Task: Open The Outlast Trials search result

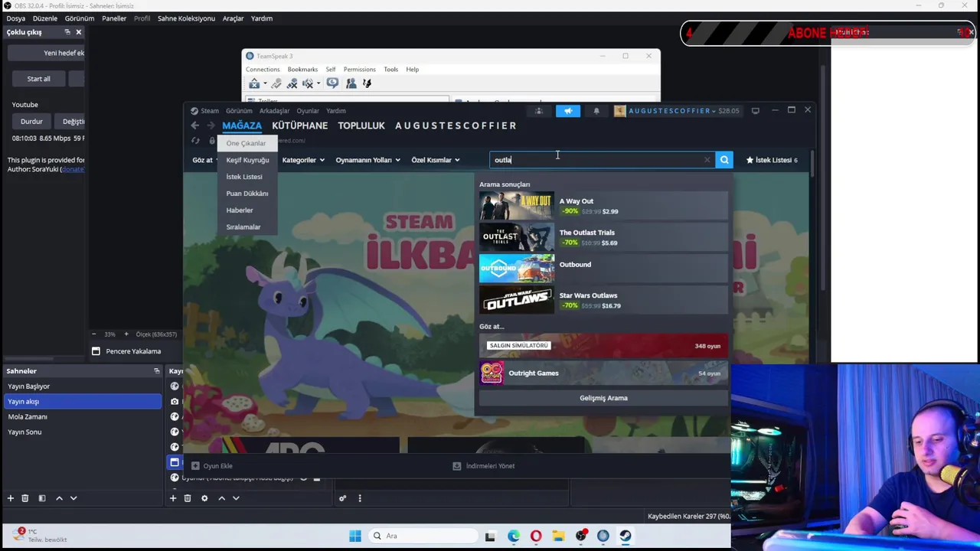Action: pos(603,237)
